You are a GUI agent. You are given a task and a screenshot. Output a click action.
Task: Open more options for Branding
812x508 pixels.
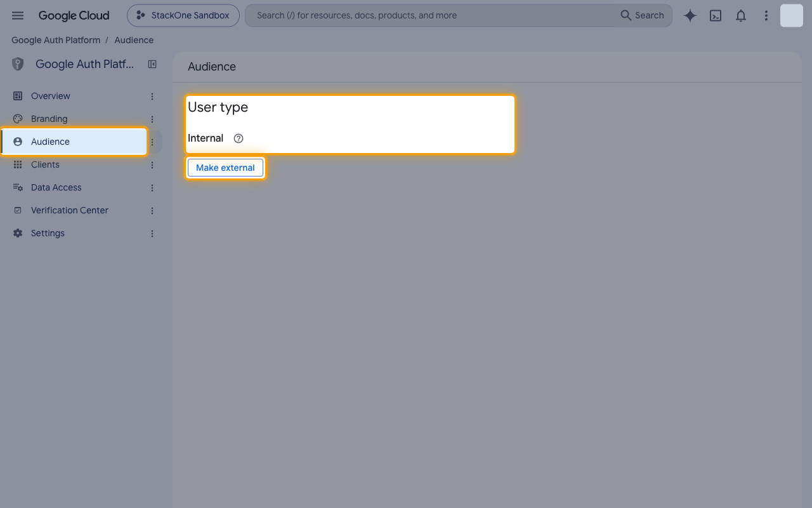click(152, 119)
